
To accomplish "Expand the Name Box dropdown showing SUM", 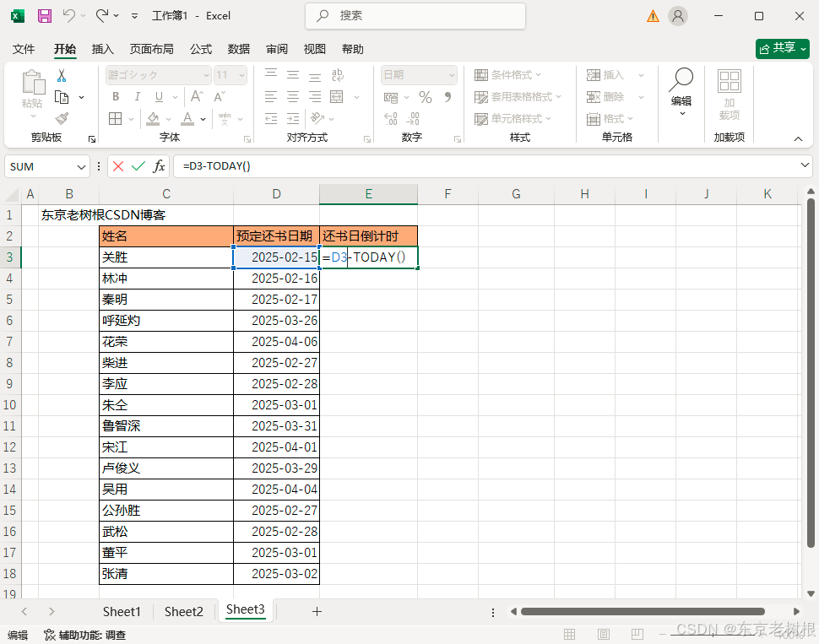I will click(82, 167).
